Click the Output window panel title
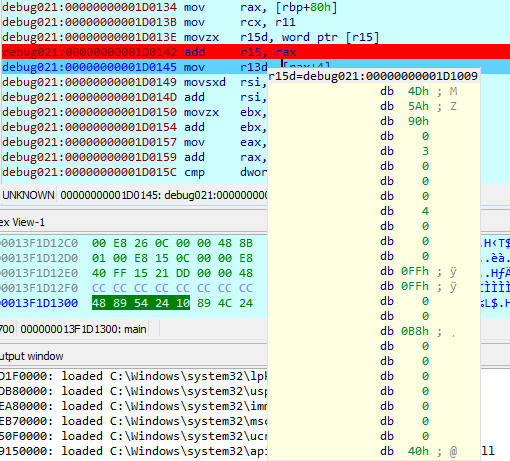510x461 pixels. [31, 356]
